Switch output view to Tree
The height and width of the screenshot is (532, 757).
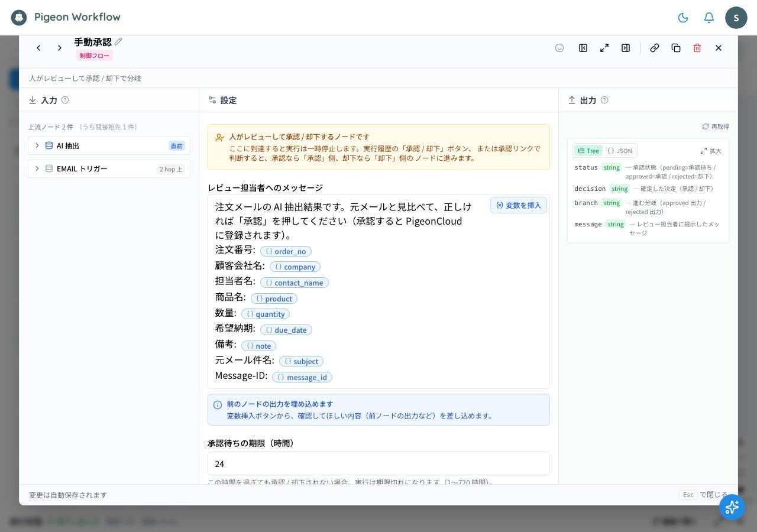click(588, 151)
